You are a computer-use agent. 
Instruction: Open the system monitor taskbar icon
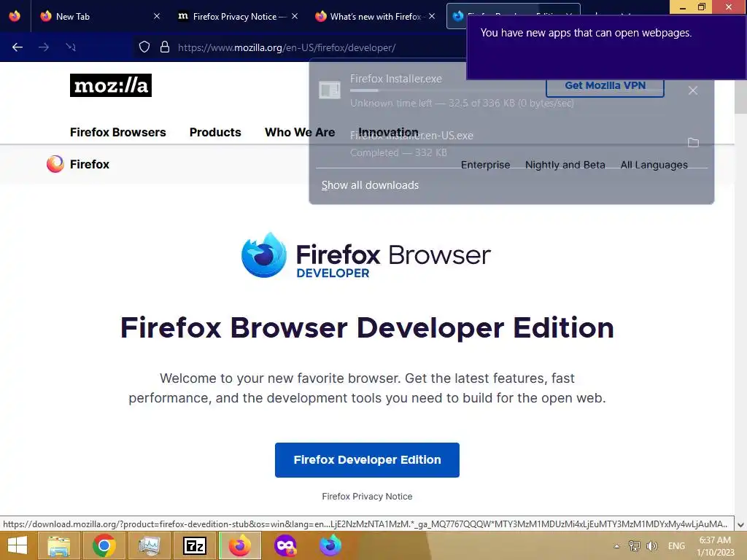click(x=150, y=545)
